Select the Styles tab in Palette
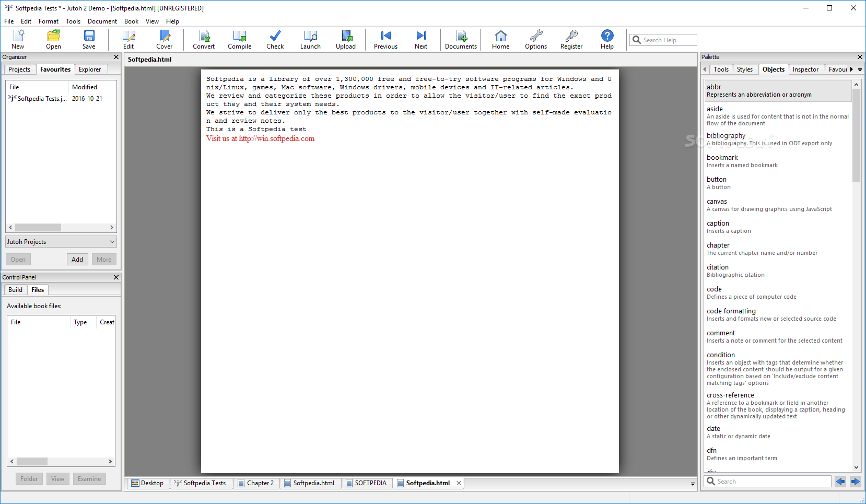Screen dimensions: 866x504 745,69
